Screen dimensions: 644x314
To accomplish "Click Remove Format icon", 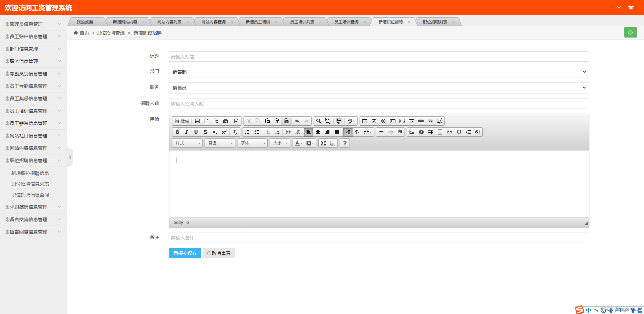I will 235,132.
